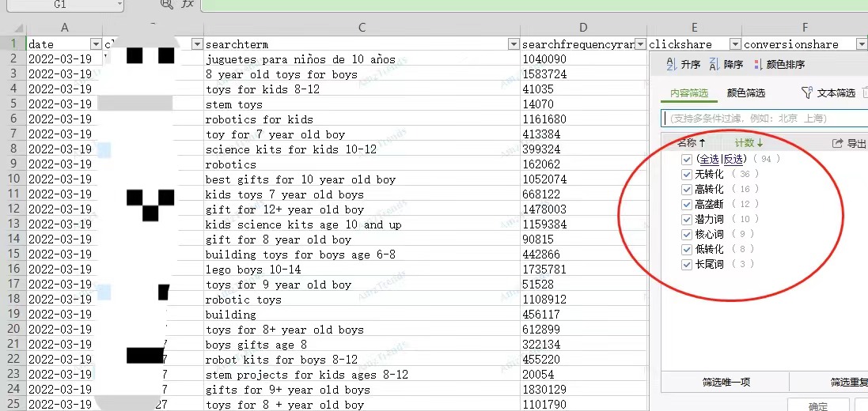Click the ascending sort (升序) icon
This screenshot has width=868, height=411.
click(x=671, y=65)
